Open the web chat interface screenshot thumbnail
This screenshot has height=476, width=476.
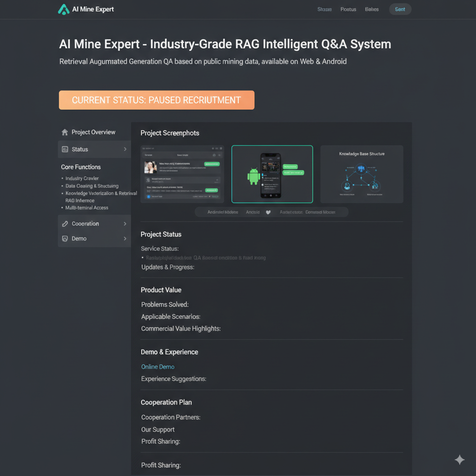click(182, 174)
